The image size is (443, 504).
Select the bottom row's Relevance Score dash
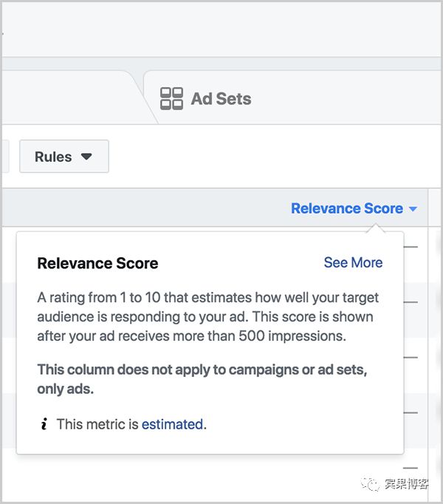point(411,468)
